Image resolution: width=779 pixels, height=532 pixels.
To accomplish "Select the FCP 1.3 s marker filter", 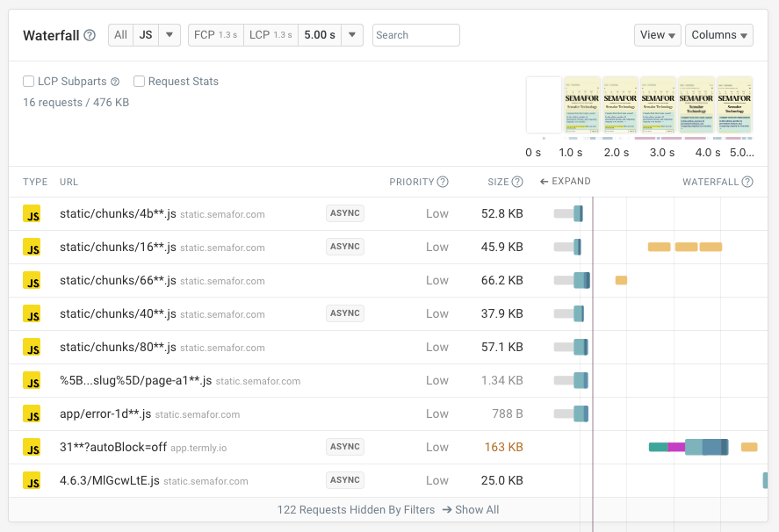I will click(214, 35).
